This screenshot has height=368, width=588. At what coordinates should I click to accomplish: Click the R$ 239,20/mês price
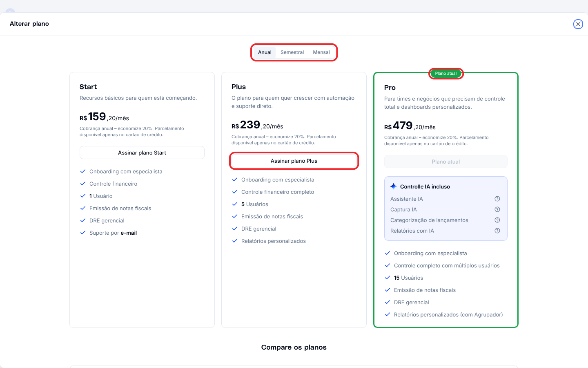pyautogui.click(x=257, y=125)
